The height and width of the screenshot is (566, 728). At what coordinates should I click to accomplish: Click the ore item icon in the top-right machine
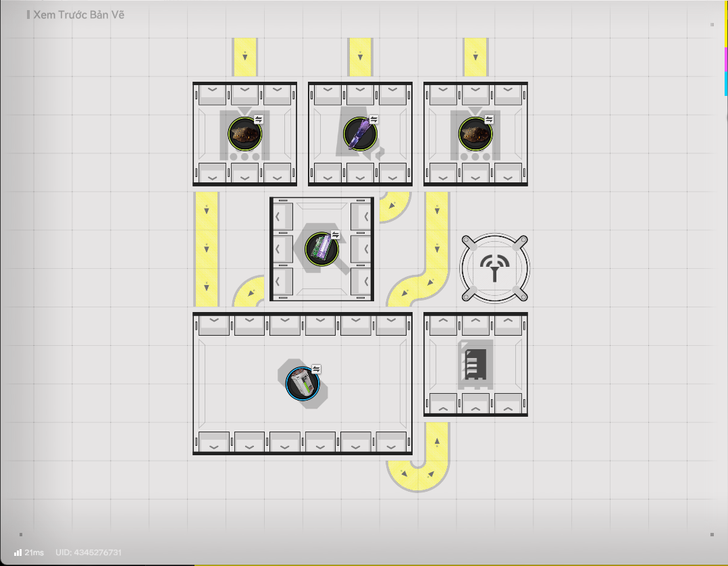click(475, 134)
